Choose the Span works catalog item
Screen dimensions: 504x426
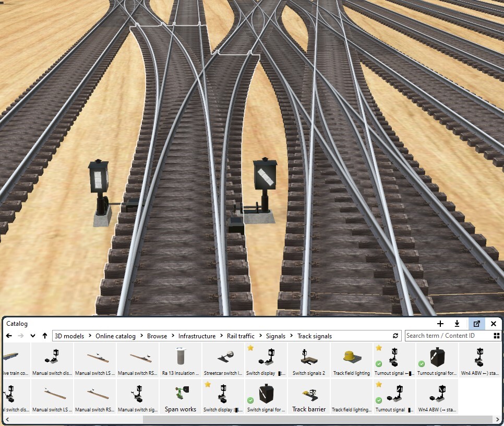click(x=181, y=397)
